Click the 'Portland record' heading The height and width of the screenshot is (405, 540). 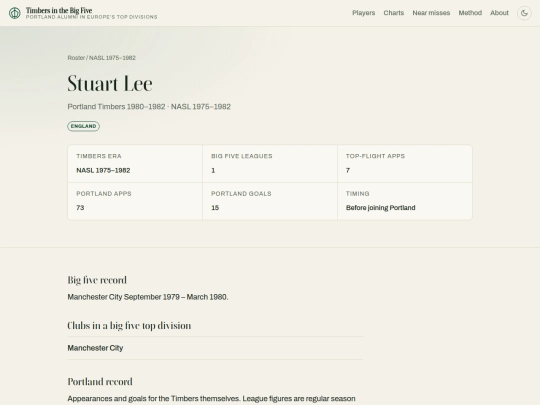tap(100, 382)
